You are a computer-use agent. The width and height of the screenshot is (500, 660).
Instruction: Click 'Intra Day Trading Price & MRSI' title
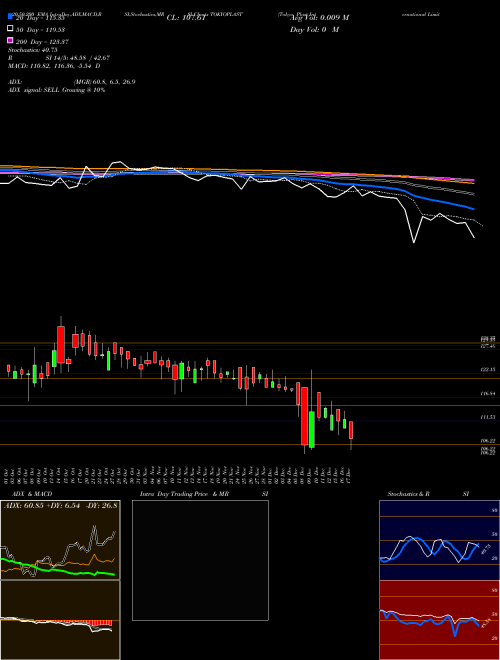tap(204, 494)
